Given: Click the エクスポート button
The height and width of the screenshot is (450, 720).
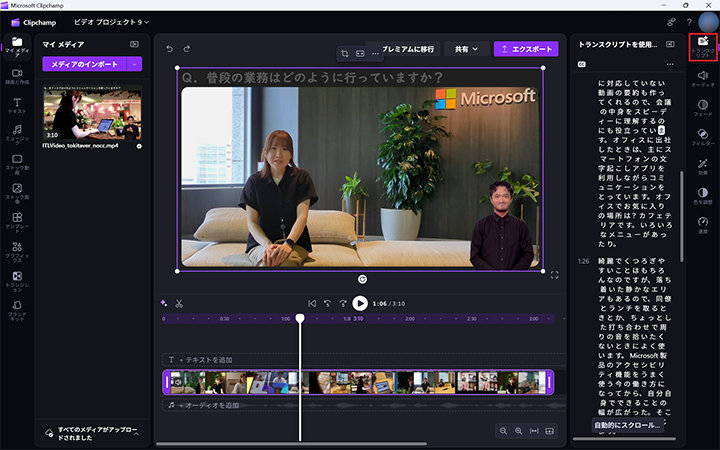Looking at the screenshot, I should coord(526,49).
